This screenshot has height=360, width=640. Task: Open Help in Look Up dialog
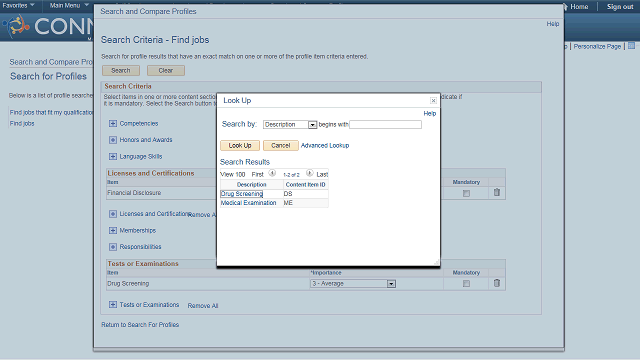429,113
